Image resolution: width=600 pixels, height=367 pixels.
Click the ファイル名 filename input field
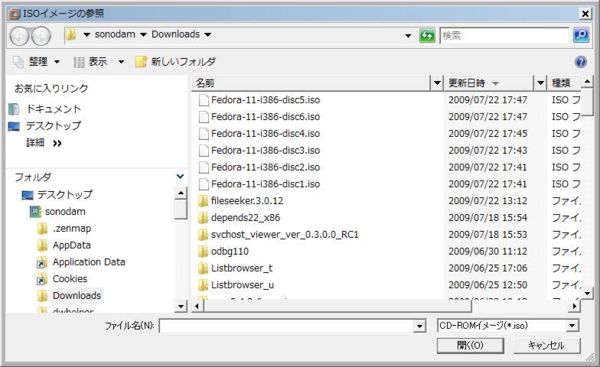[287, 326]
